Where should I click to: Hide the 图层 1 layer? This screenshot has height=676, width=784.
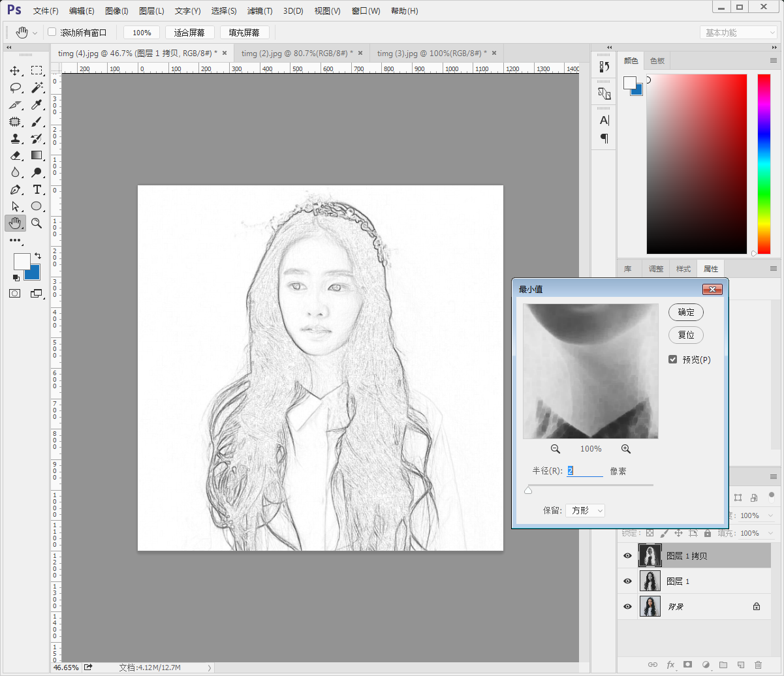tap(627, 581)
